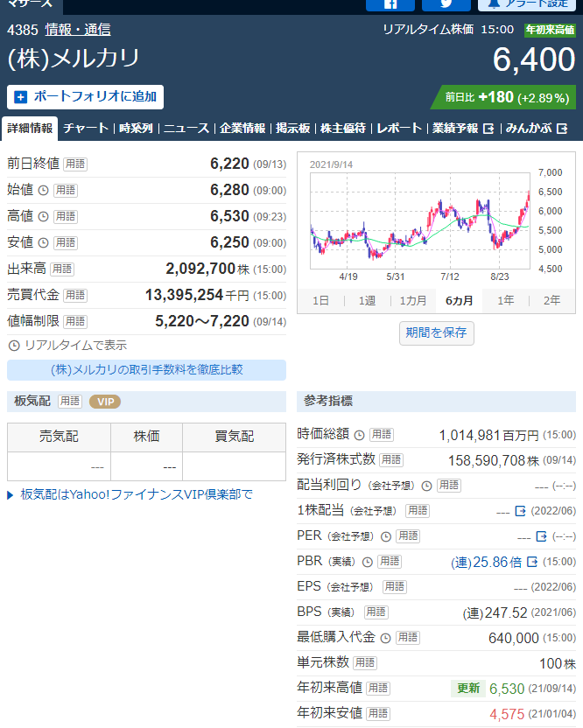Open the alert settings button
This screenshot has width=583, height=728.
click(527, 4)
